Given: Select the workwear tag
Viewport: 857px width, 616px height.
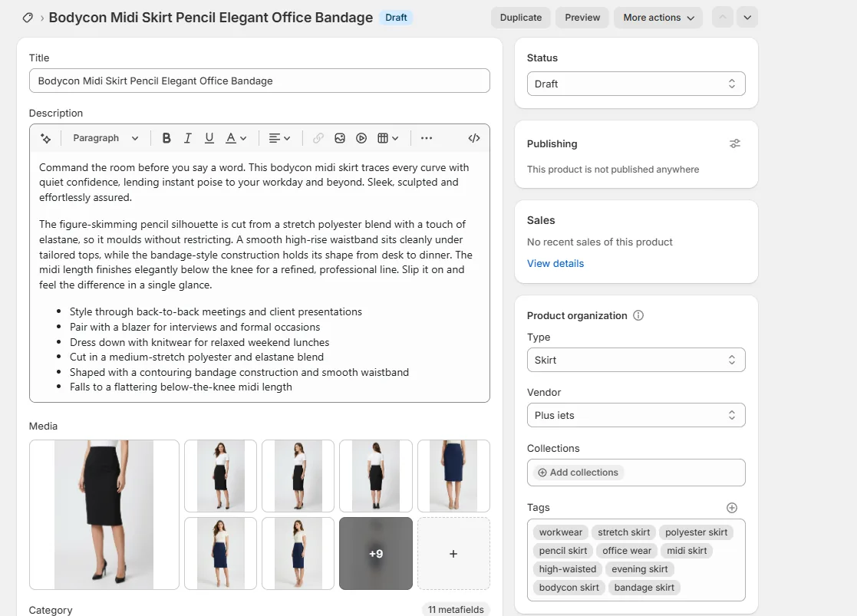Looking at the screenshot, I should [561, 532].
